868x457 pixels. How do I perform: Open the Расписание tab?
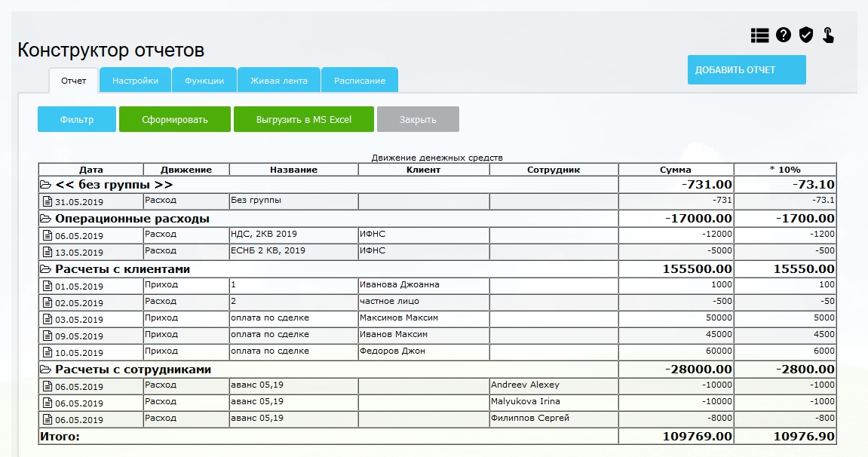pos(360,81)
